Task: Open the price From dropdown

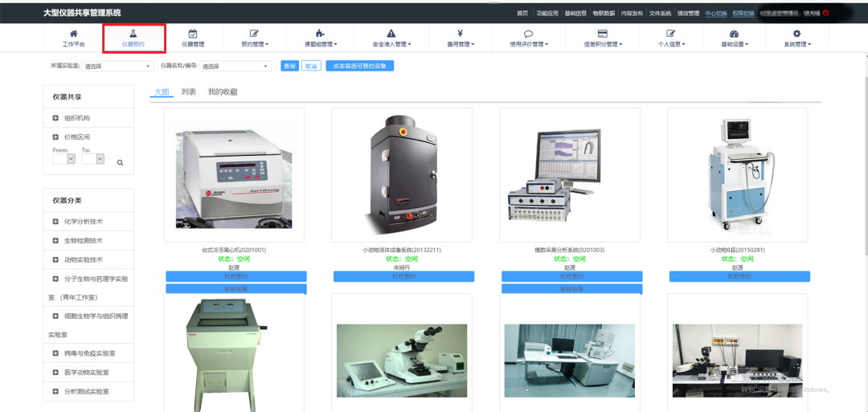Action: (63, 159)
